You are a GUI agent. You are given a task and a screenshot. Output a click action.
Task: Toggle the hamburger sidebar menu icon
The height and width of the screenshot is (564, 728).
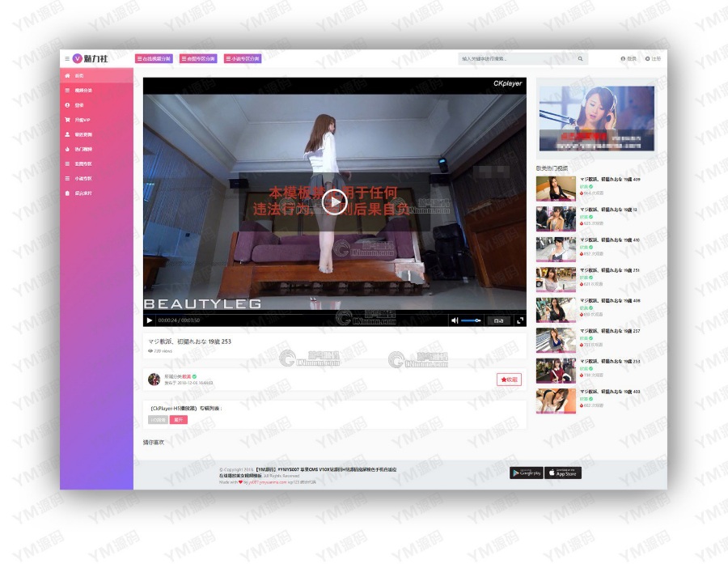[x=67, y=58]
